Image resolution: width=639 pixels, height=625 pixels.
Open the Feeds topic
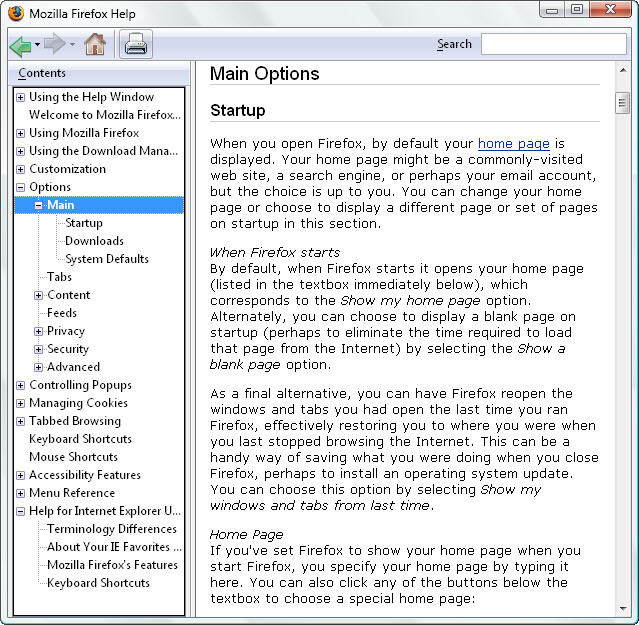tap(62, 313)
